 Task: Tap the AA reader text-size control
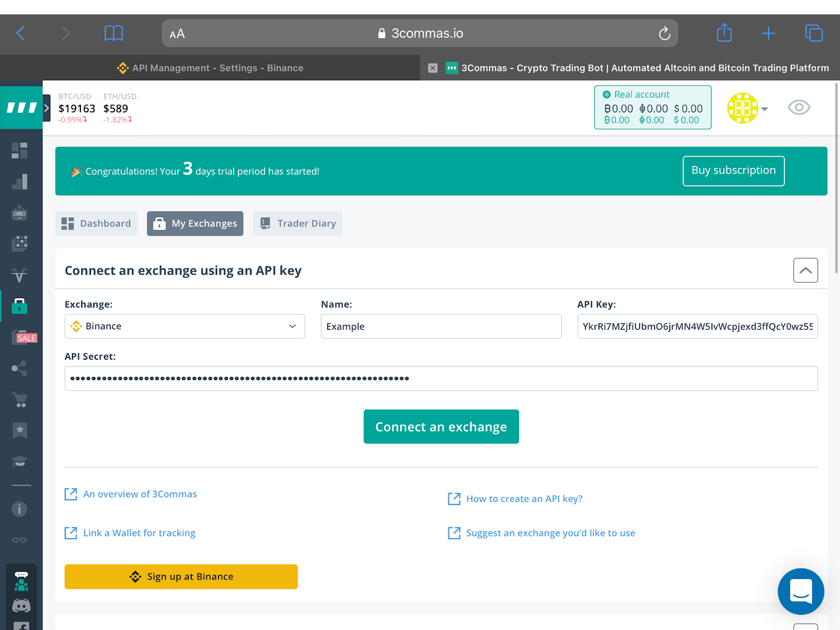(x=177, y=34)
